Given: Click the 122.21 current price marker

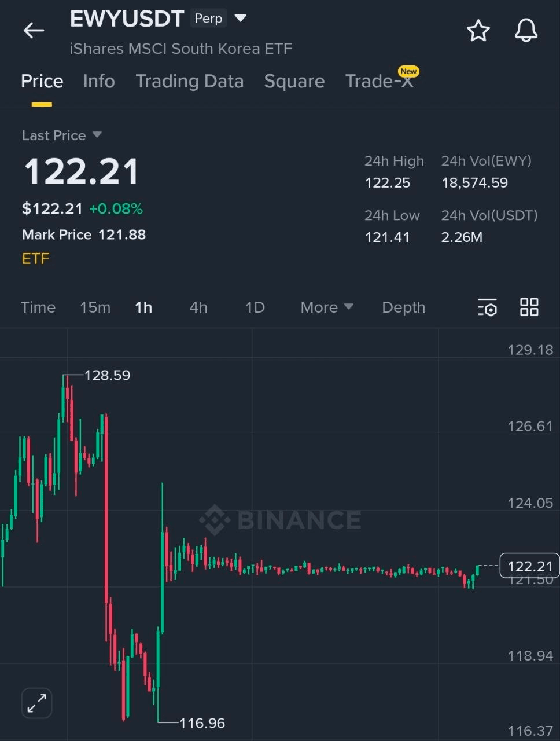Looking at the screenshot, I should coord(529,566).
